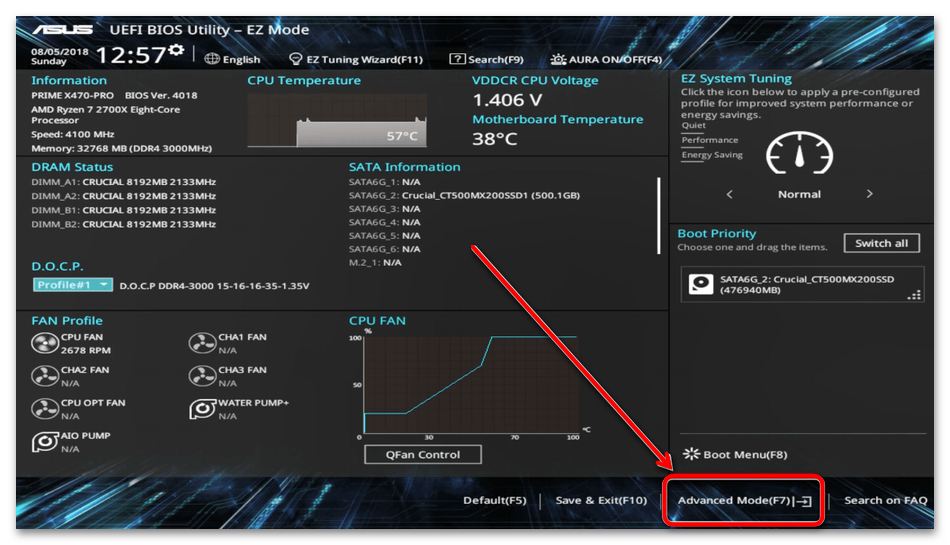
Task: Select the CHA2 FAN fan icon
Action: (x=45, y=376)
